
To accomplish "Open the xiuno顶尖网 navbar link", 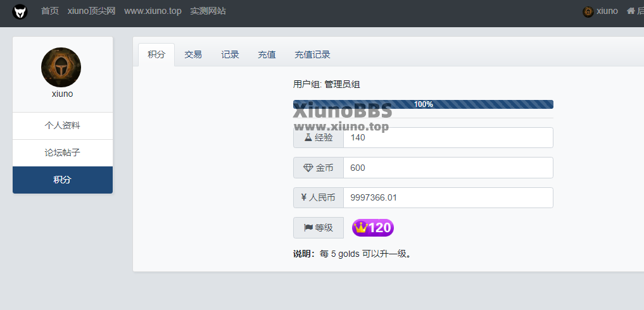I will click(x=91, y=11).
